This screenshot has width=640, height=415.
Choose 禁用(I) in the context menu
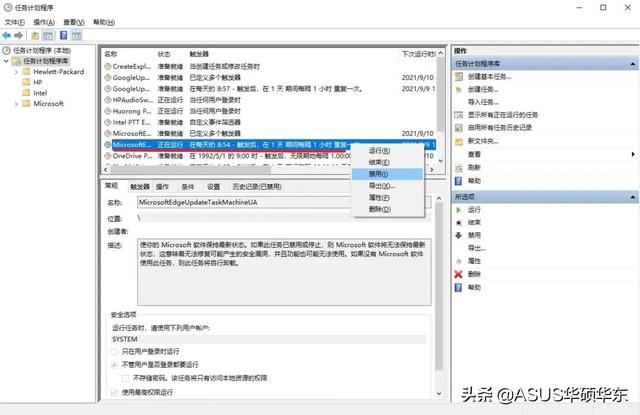click(x=387, y=174)
